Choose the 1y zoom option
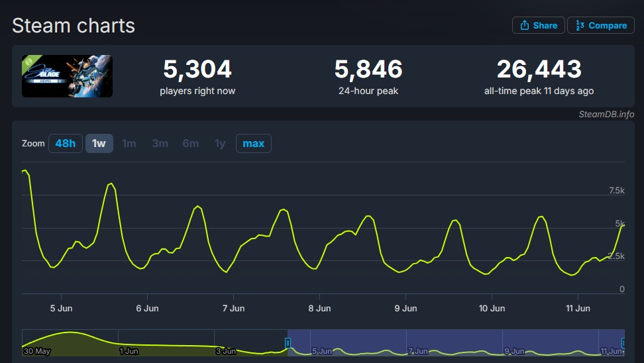This screenshot has height=363, width=644. (x=220, y=143)
